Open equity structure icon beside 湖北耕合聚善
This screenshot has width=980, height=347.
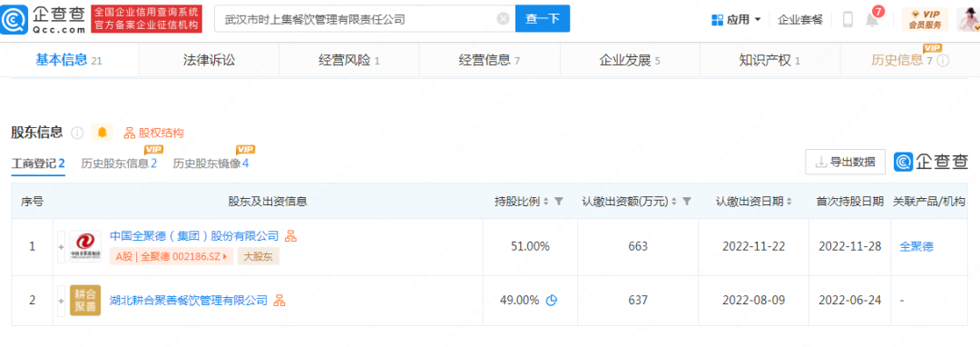(x=279, y=300)
